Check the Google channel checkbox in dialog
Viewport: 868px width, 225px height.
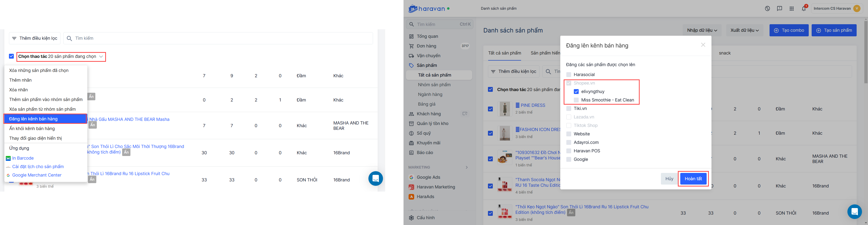569,159
